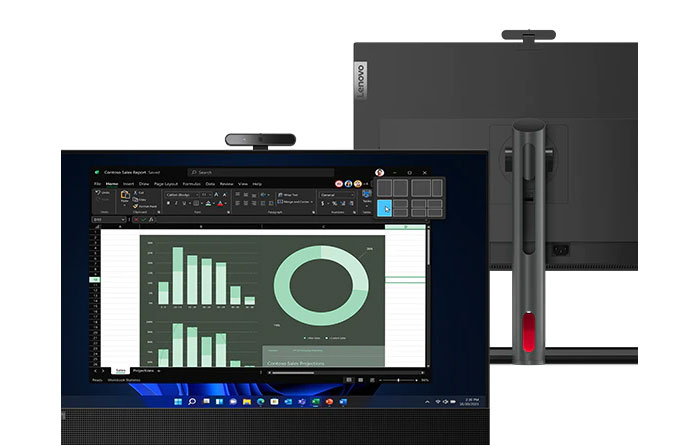
Task: Toggle Underline formatting
Action: coord(184,203)
